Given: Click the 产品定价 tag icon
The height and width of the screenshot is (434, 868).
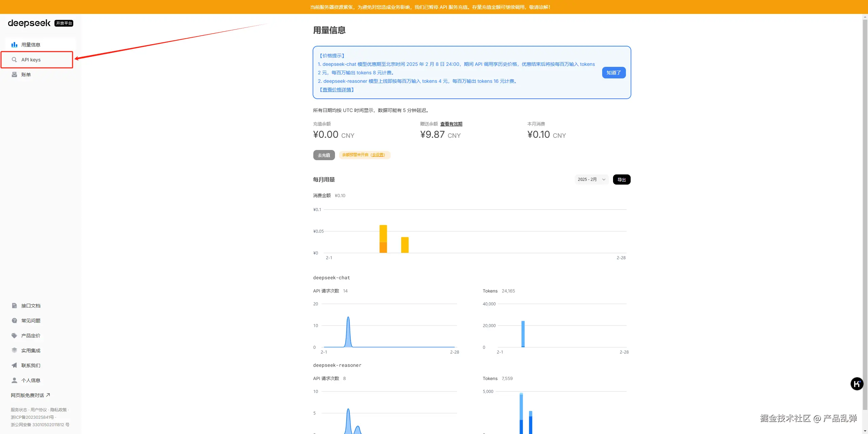Looking at the screenshot, I should pos(14,336).
